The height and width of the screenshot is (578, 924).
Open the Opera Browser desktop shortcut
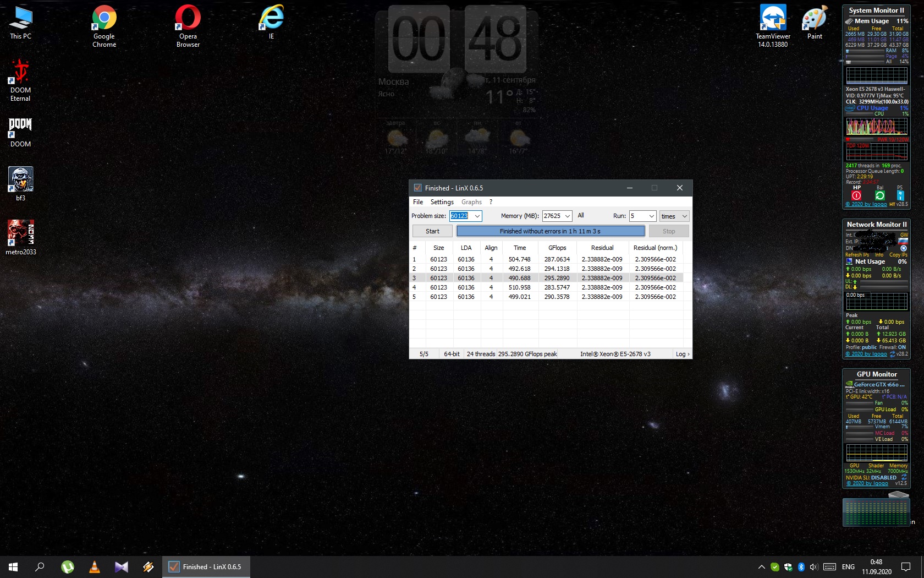pos(188,26)
